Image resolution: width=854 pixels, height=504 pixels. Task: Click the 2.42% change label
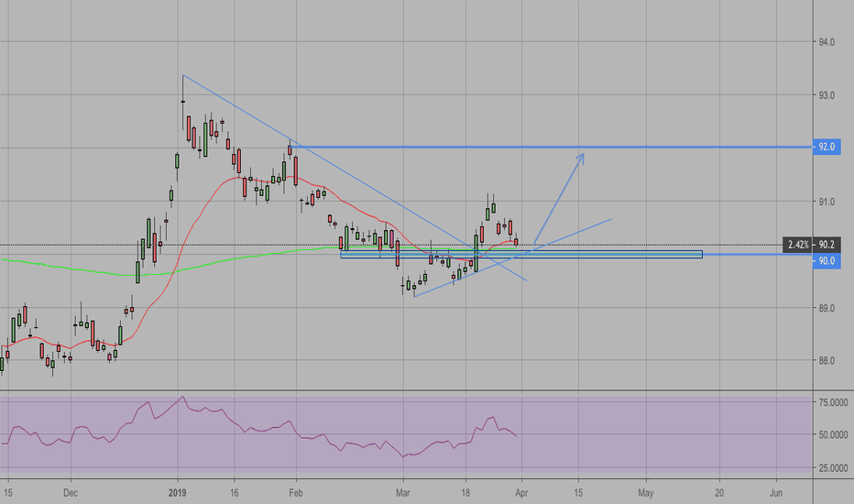(798, 246)
